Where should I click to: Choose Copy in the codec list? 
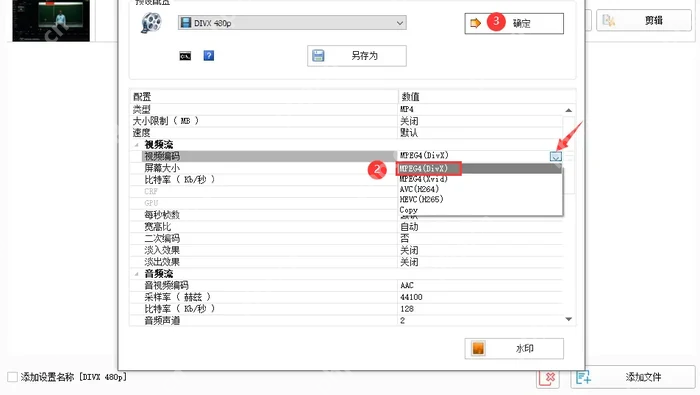point(479,209)
